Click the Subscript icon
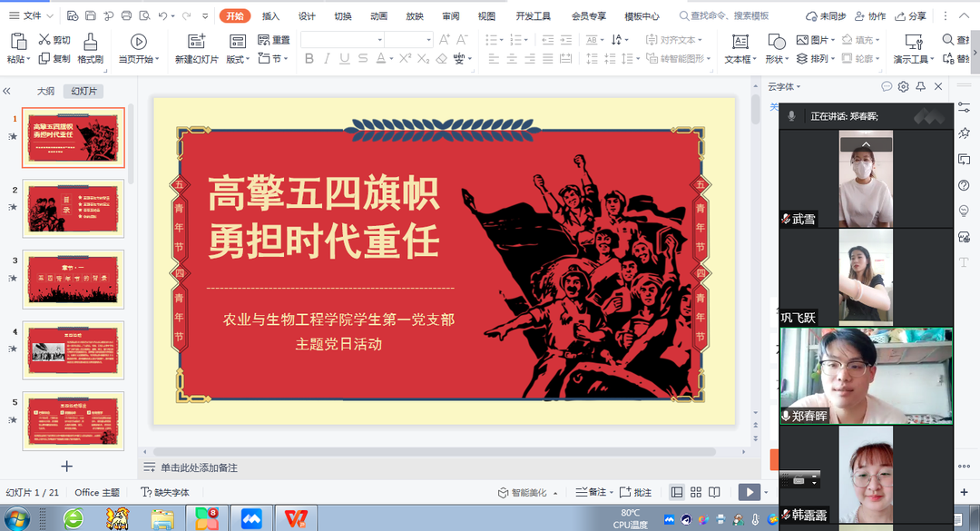980x531 pixels. click(x=423, y=59)
